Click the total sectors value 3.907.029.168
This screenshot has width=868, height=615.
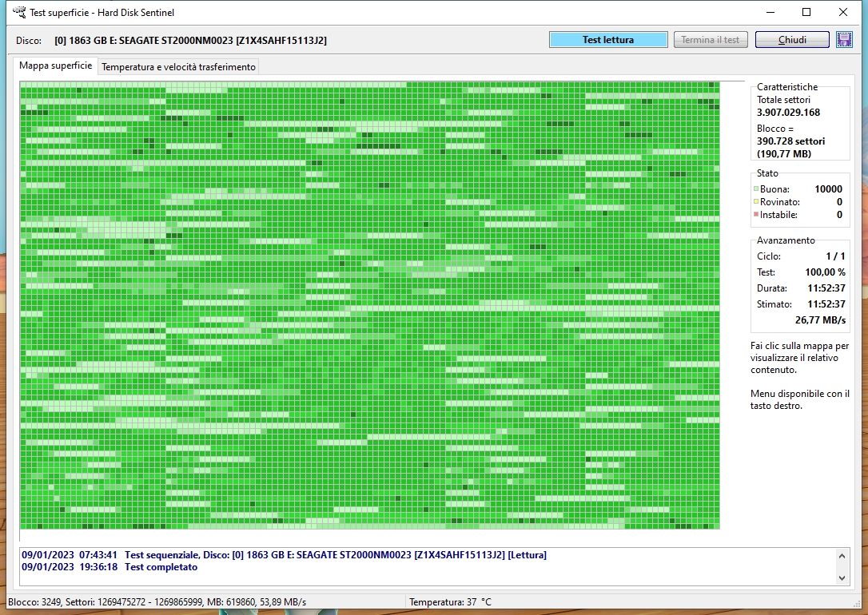tap(788, 113)
